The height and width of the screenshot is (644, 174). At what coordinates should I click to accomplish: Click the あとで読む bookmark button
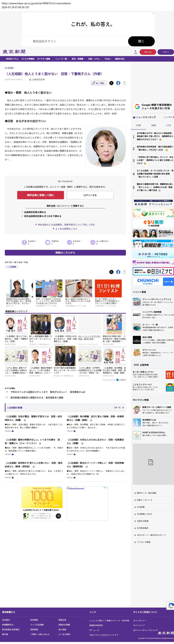click(99, 83)
